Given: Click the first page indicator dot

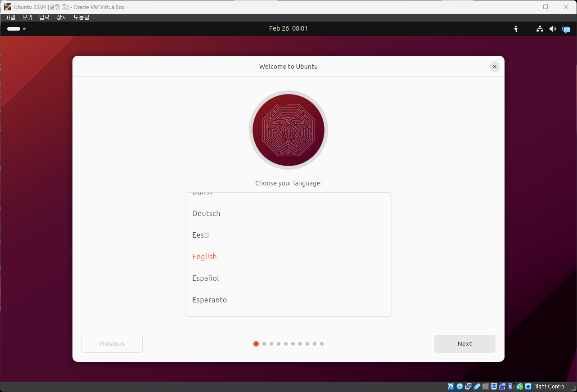Looking at the screenshot, I should pos(256,344).
